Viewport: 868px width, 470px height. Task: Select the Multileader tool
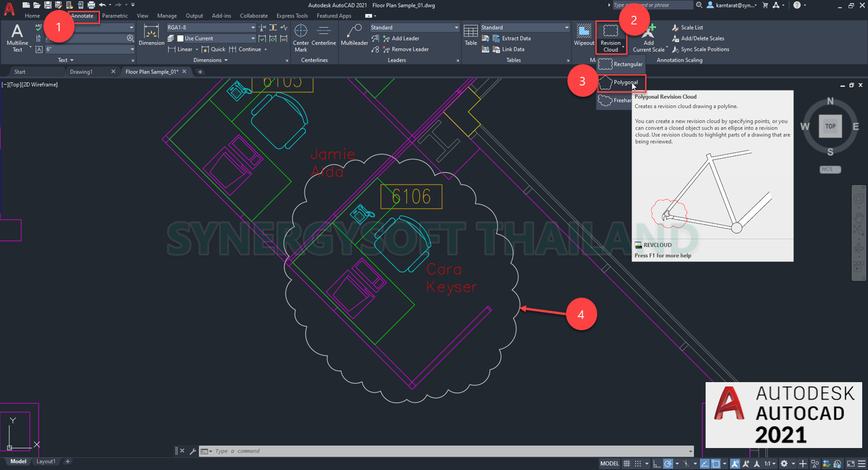tap(354, 36)
